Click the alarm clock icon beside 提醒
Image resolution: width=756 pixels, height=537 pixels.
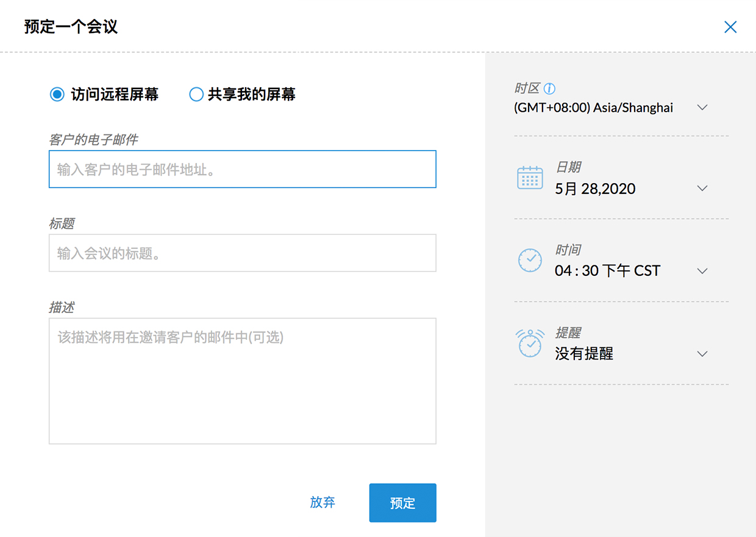[530, 343]
